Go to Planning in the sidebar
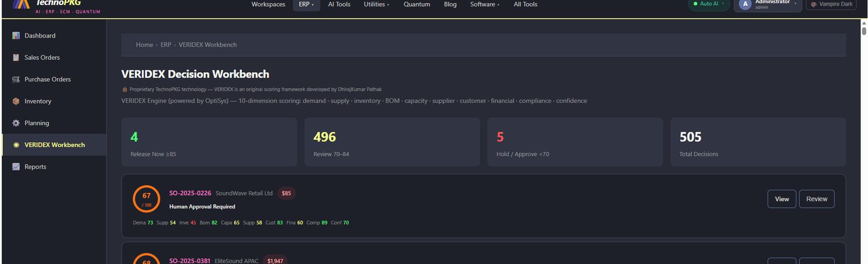 point(54,123)
